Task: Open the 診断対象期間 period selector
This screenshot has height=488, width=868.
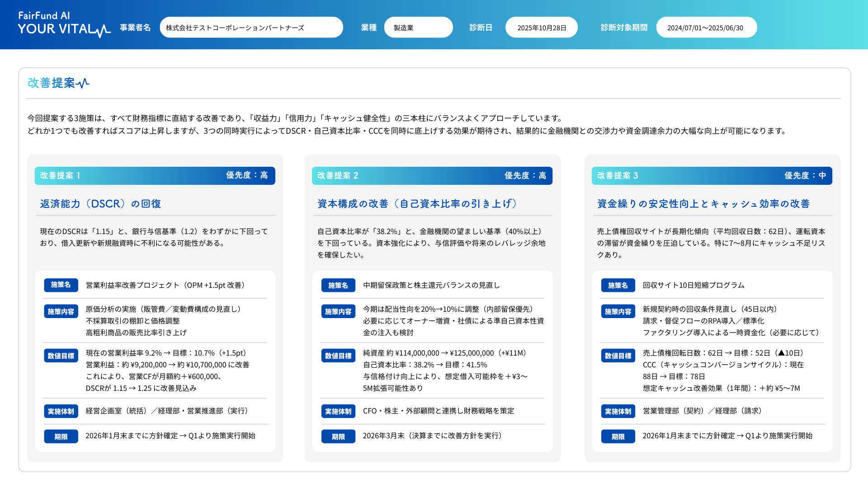Action: (706, 27)
